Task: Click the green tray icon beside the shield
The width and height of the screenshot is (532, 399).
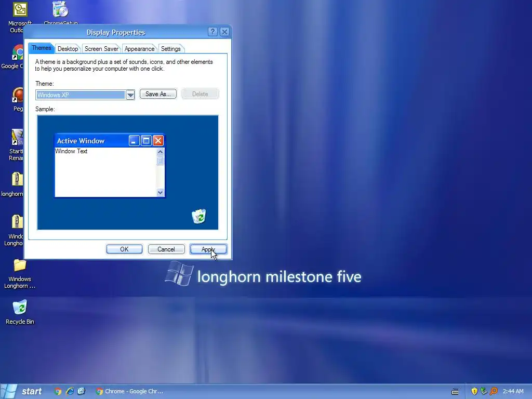Action: [484, 391]
